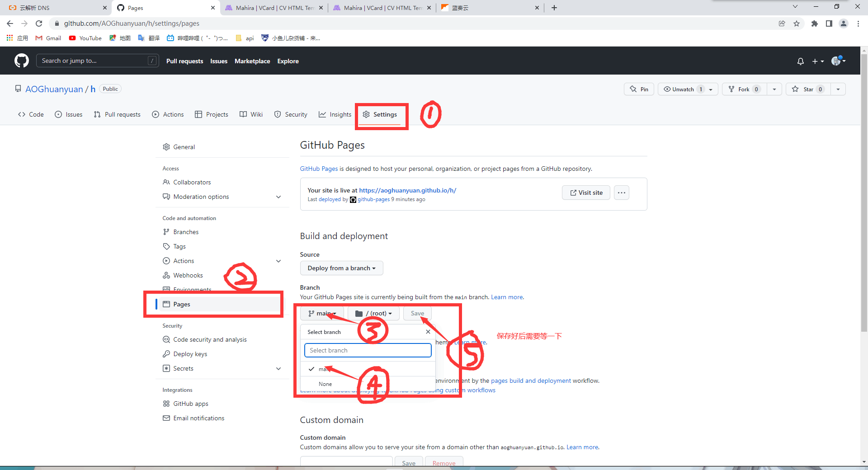Image resolution: width=868 pixels, height=470 pixels.
Task: Choose None in branch list
Action: coord(325,384)
